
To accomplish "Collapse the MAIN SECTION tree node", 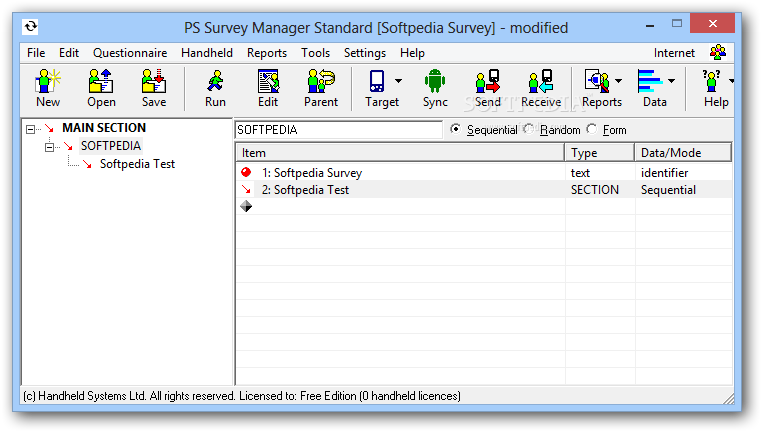I will pyautogui.click(x=30, y=129).
